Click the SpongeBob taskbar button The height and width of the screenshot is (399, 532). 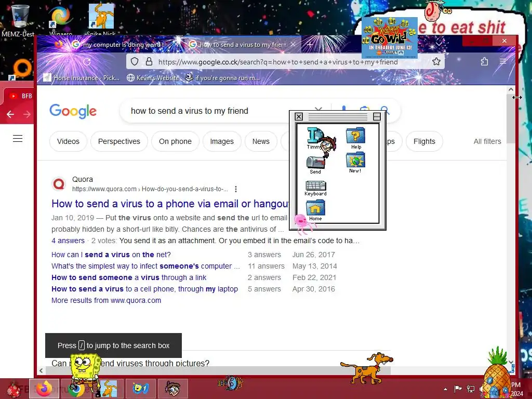[140, 389]
